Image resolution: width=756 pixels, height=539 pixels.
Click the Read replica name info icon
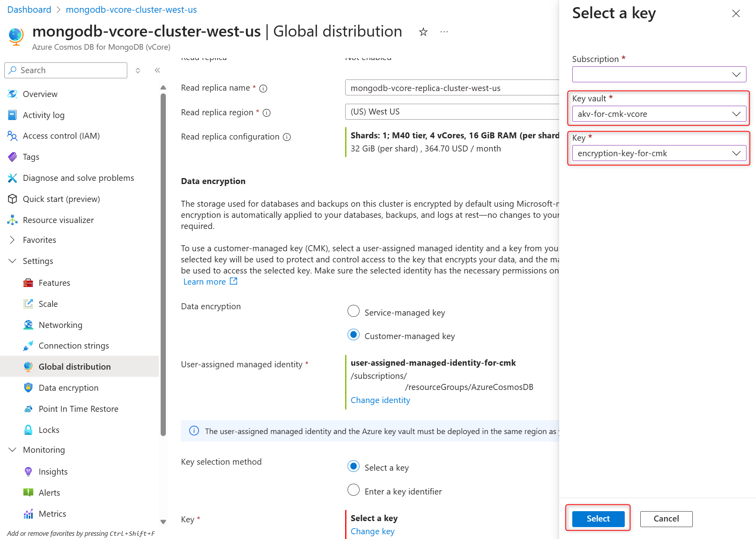[263, 88]
